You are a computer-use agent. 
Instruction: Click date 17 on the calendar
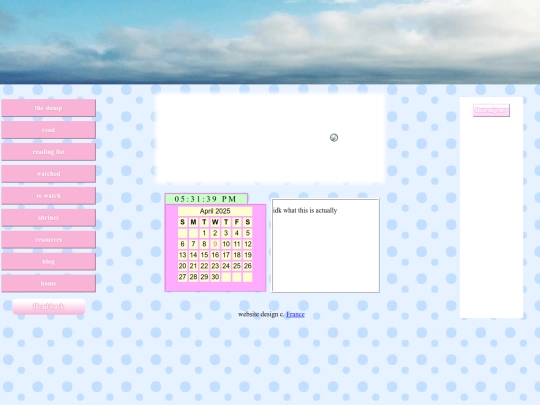coord(226,255)
